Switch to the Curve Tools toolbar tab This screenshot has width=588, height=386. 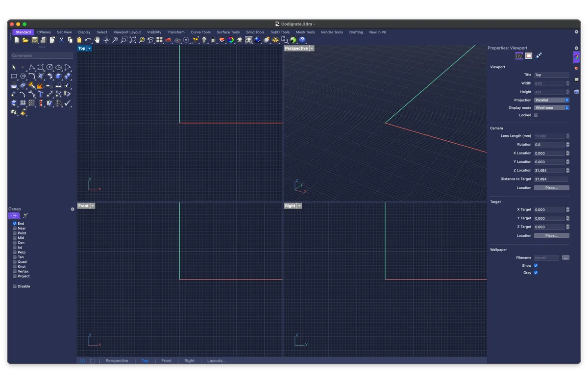click(x=201, y=32)
